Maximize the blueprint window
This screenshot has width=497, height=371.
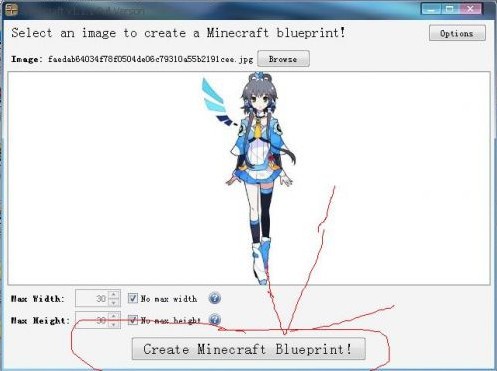tap(450, 9)
